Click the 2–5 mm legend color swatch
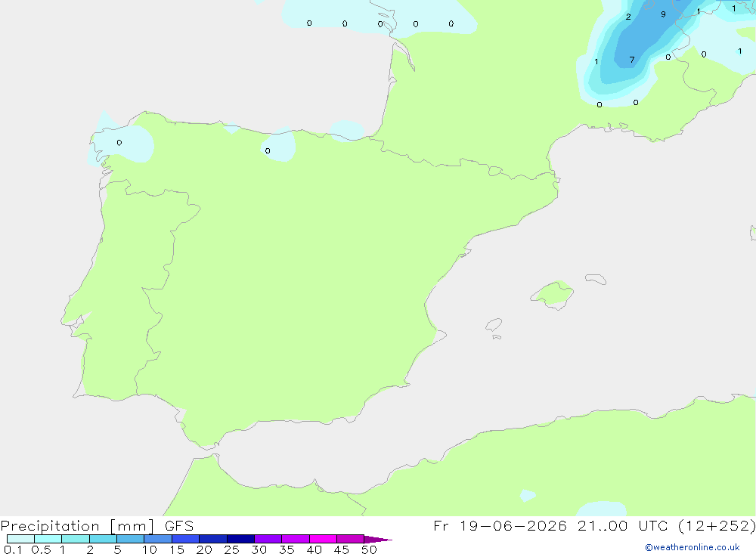 click(103, 539)
